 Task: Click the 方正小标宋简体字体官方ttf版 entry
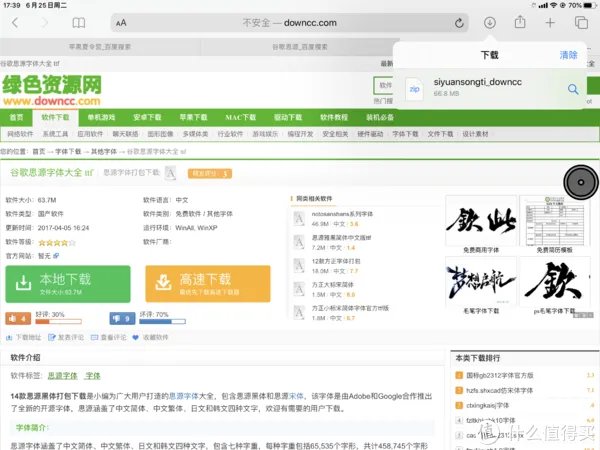coord(350,308)
